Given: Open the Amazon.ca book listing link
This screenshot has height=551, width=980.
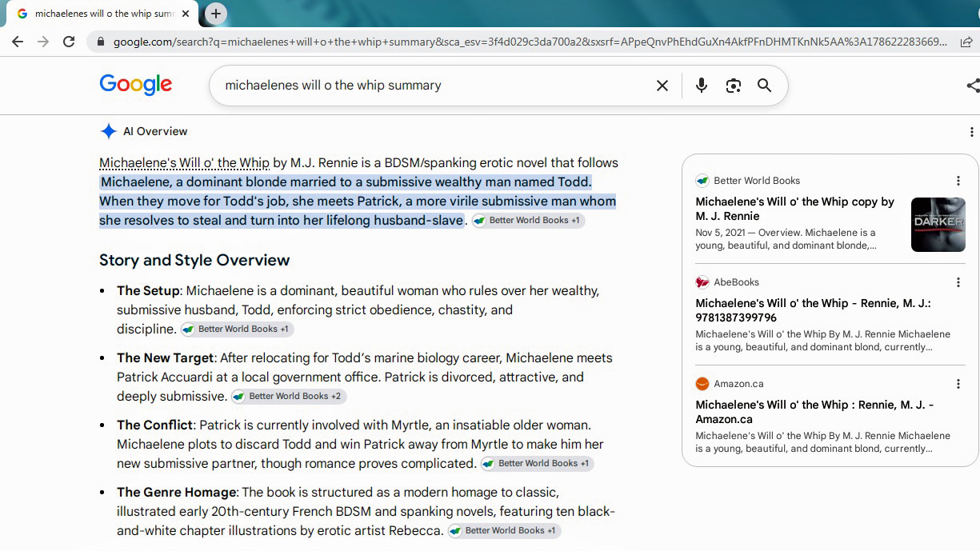Looking at the screenshot, I should pos(814,412).
